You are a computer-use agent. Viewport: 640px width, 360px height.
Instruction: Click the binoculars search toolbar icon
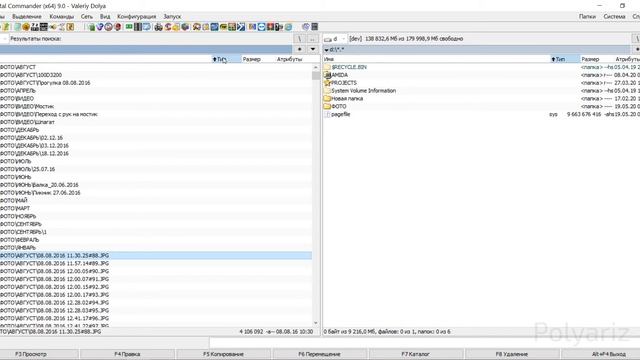(158, 27)
